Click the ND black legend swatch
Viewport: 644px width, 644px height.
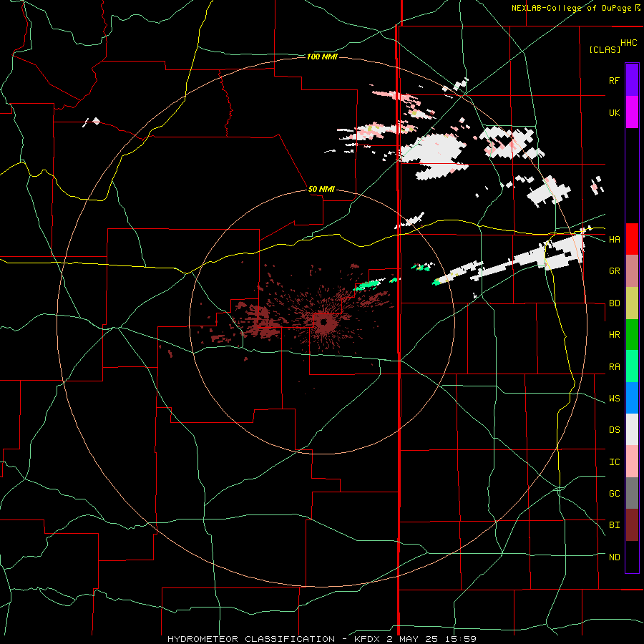pyautogui.click(x=632, y=557)
